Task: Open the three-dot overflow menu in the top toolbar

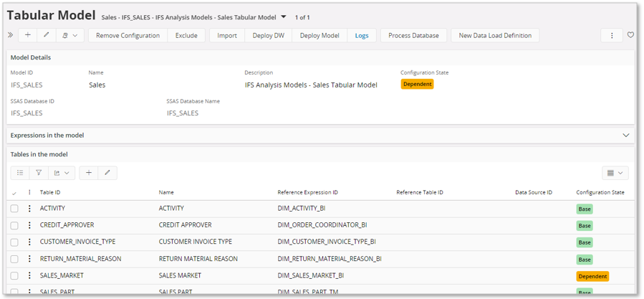Action: click(x=611, y=35)
